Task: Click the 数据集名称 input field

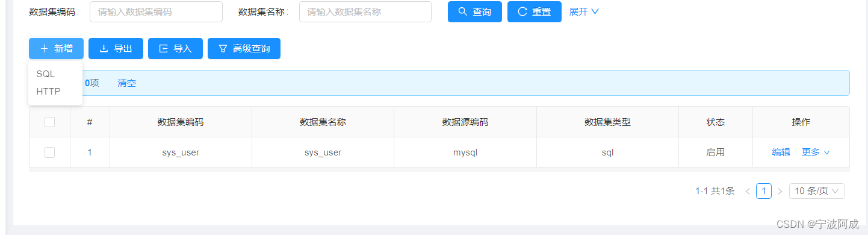Action: point(365,11)
